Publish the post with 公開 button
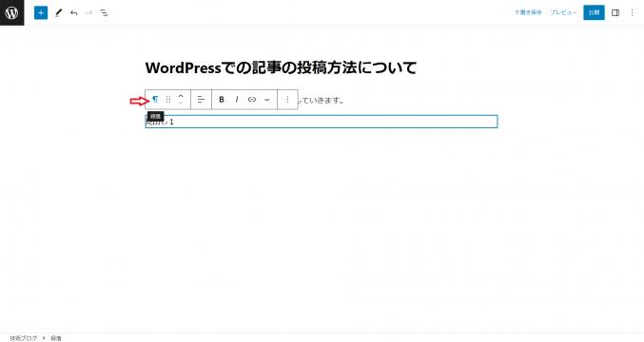644x342 pixels. [594, 12]
